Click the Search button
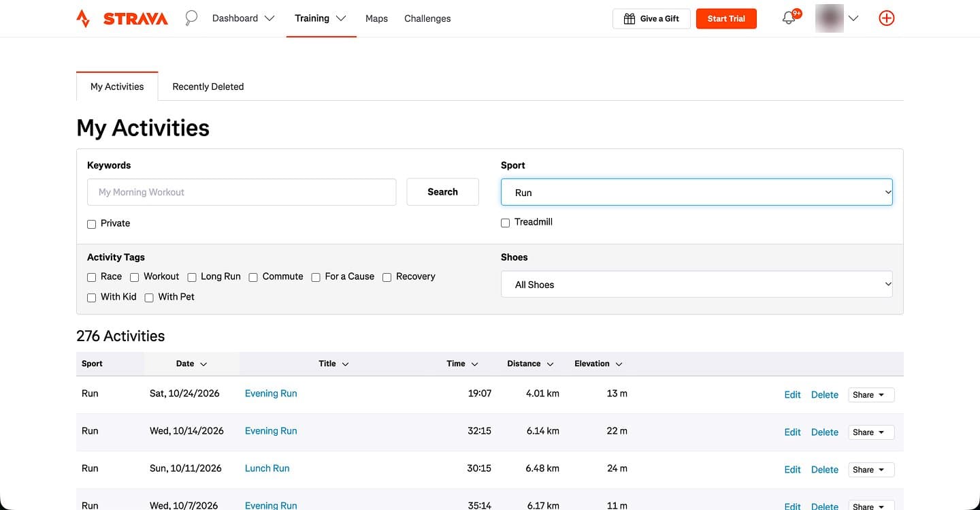The image size is (980, 510). [442, 192]
